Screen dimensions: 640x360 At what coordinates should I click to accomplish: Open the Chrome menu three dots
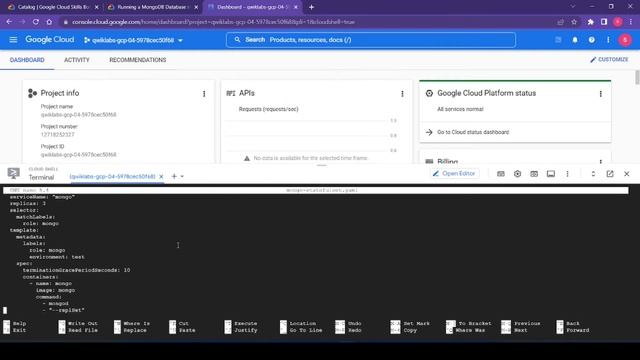(631, 22)
